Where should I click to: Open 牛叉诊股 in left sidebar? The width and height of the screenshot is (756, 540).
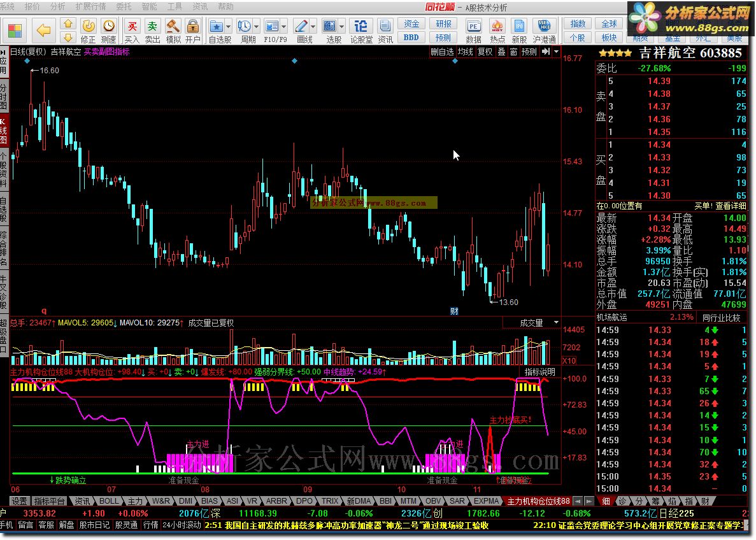coord(4,293)
